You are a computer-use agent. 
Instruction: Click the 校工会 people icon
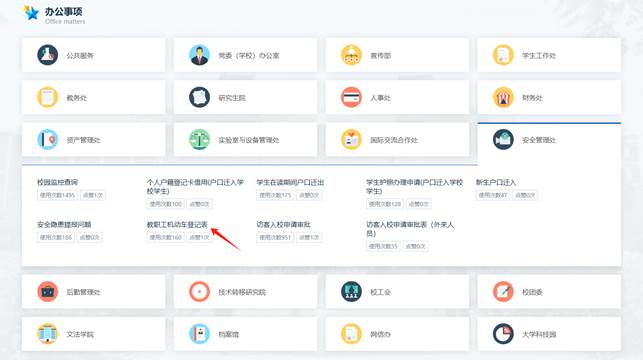[x=351, y=292]
